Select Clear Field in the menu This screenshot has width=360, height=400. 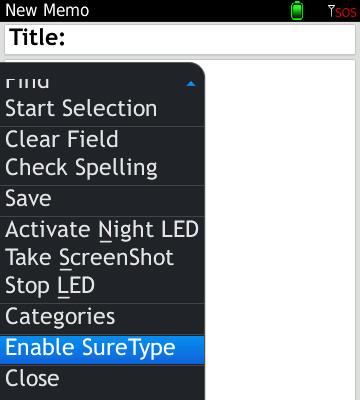click(x=102, y=139)
